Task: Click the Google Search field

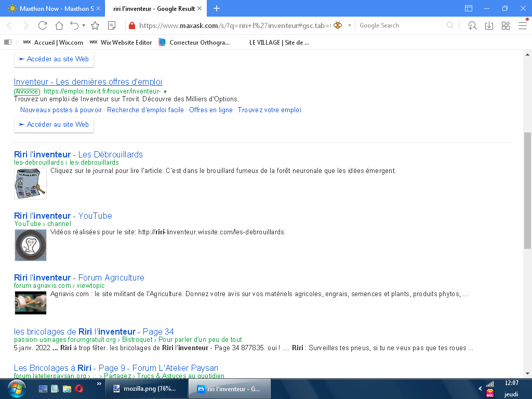Action: pyautogui.click(x=402, y=25)
